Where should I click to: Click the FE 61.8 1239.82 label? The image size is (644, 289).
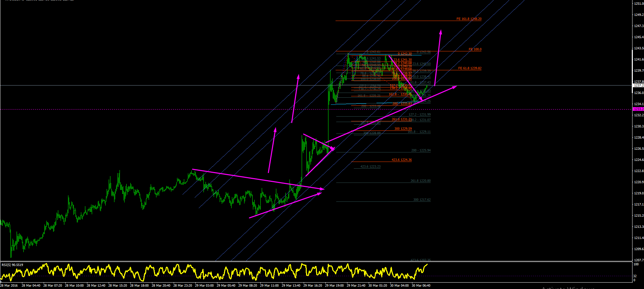(x=470, y=68)
